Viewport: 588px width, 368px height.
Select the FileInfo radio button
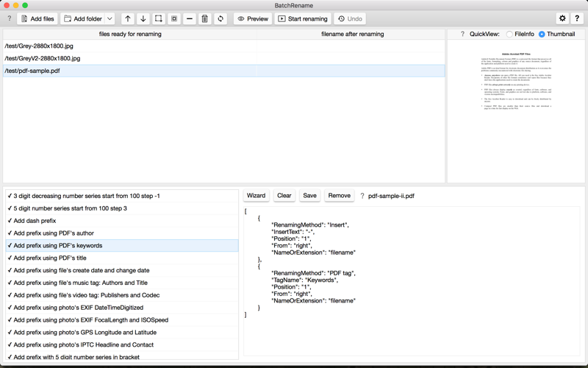click(x=520, y=34)
